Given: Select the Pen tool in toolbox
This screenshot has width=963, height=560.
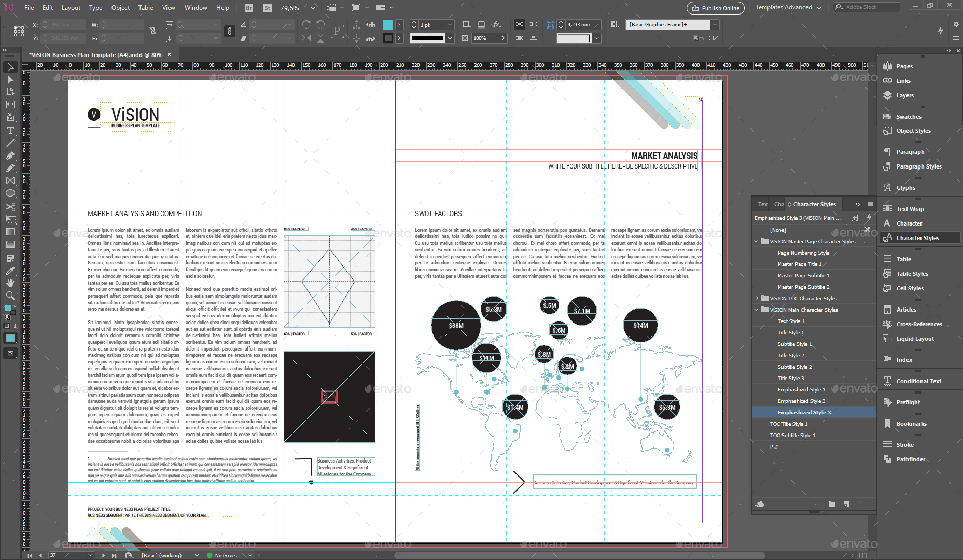Looking at the screenshot, I should (x=10, y=156).
